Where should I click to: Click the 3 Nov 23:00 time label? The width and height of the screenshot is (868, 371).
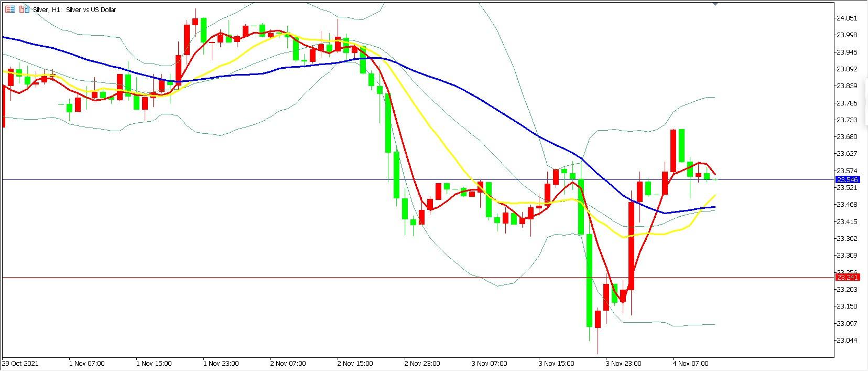coord(623,363)
